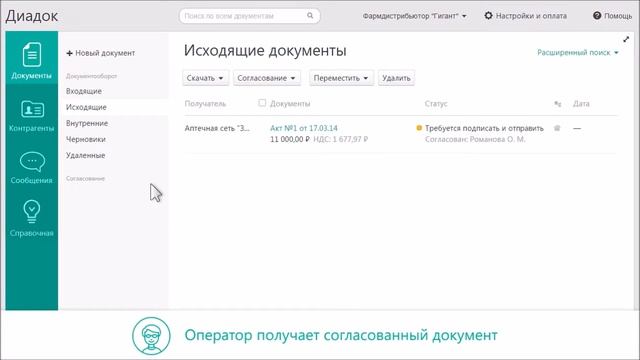This screenshot has width=640, height=360.
Task: Click the expand fullscreen arrows icon
Action: 626,39
